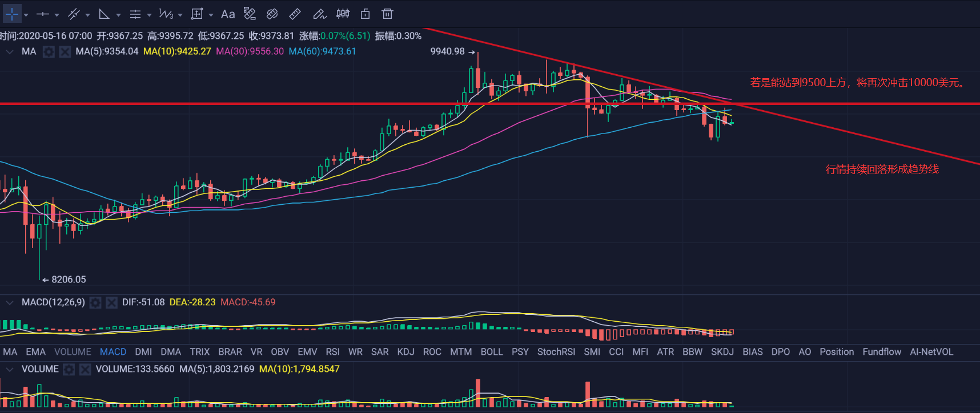Open dropdown arrow beside rectangle range tool
Screen dimensions: 980x413
[x=211, y=15]
